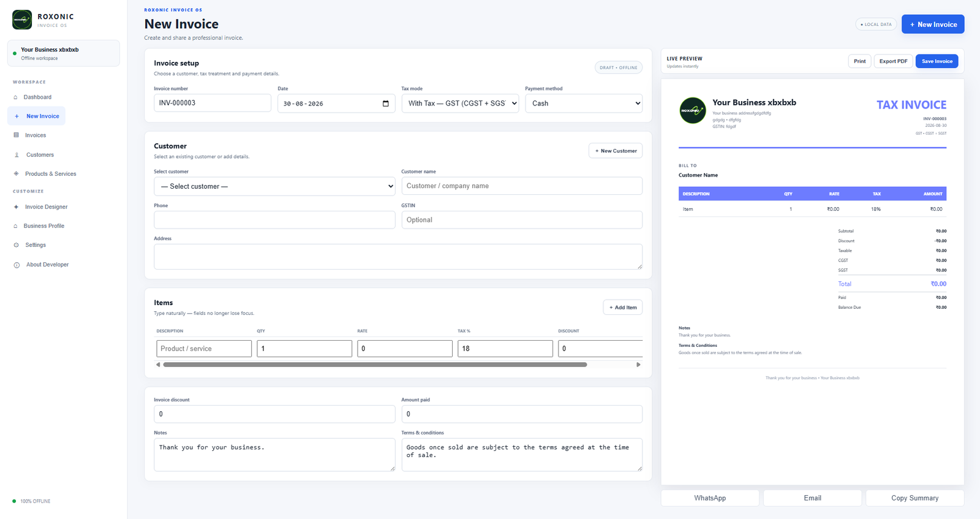Click the Settings gear icon

[16, 245]
